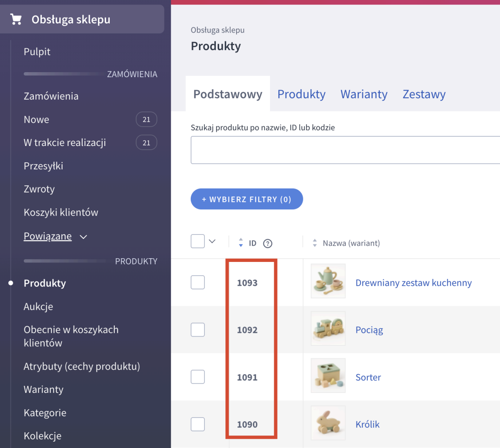Open the bulk selection dropdown chevron
The width and height of the screenshot is (500, 448).
tap(212, 241)
